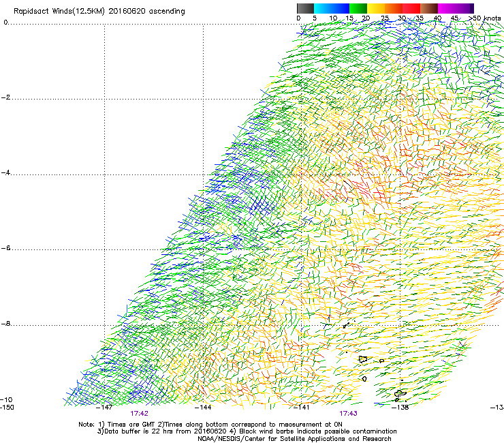Screen dimensions: 504x443
Task: Click the '>50 knots' legend label
Action: coord(485,18)
